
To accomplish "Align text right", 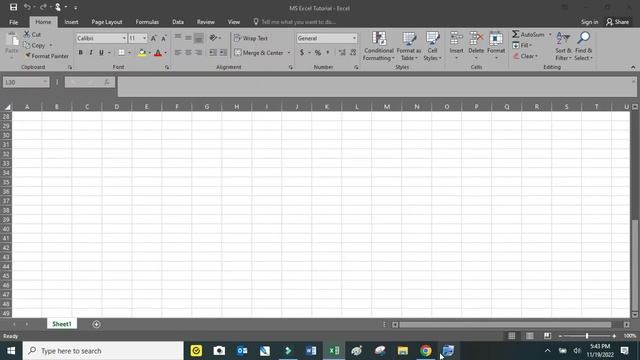I will coord(198,52).
